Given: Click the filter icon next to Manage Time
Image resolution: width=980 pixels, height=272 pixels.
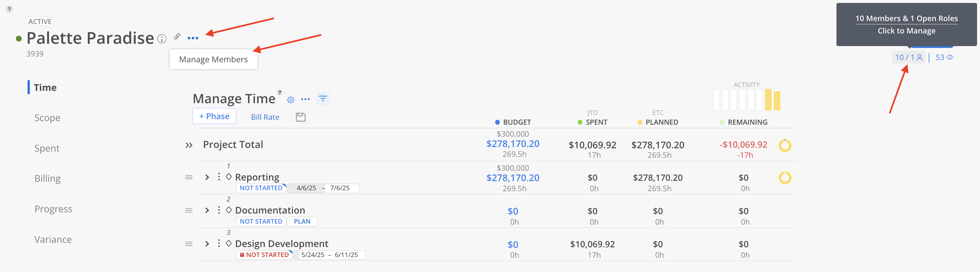Looking at the screenshot, I should coord(322,99).
